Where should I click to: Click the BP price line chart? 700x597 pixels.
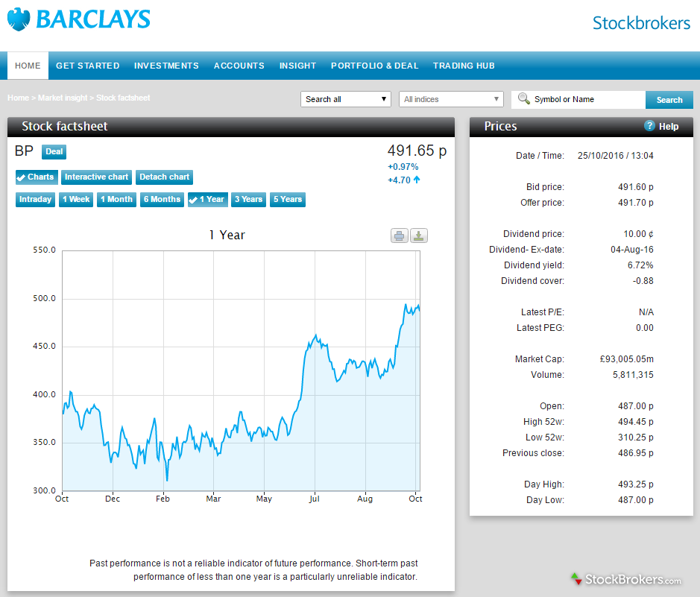tap(241, 370)
